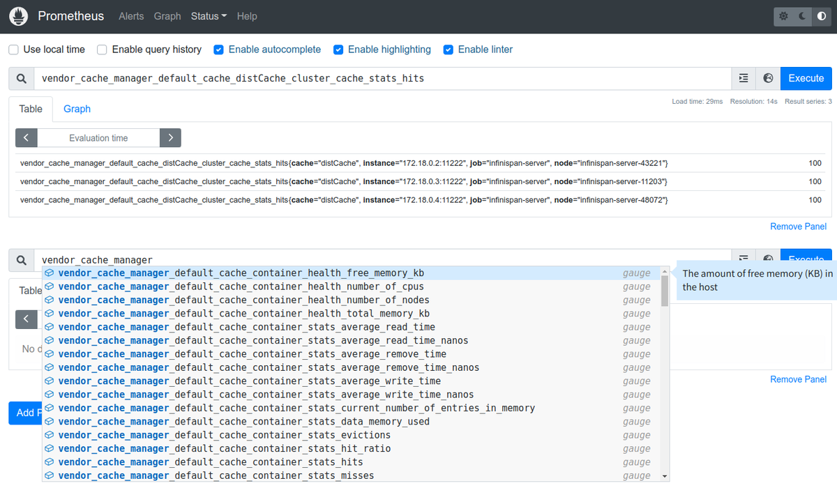
Task: Click the Execute button
Action: point(806,78)
